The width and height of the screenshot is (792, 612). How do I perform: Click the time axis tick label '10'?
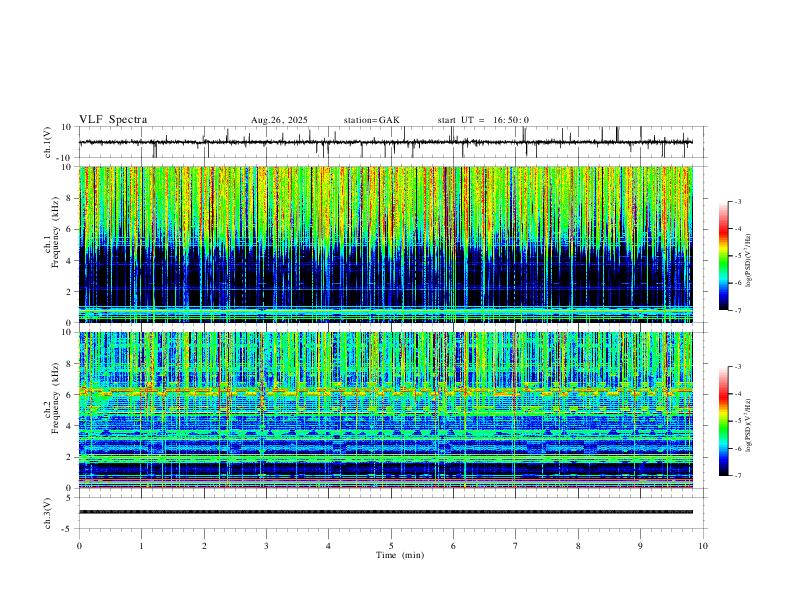(x=703, y=546)
